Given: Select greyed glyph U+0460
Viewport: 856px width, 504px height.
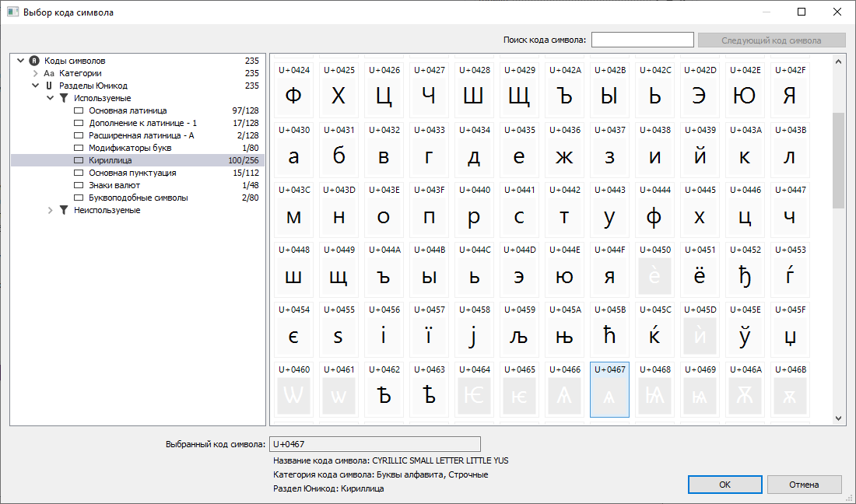Looking at the screenshot, I should tap(293, 390).
